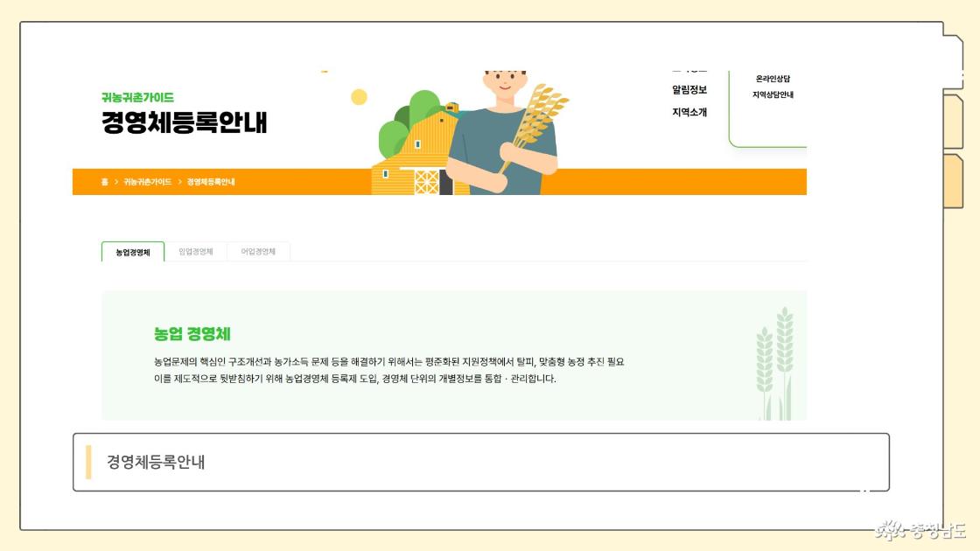Screen dimensions: 980x551
Task: Switch to the 어업경영체 tab
Action: tap(258, 252)
